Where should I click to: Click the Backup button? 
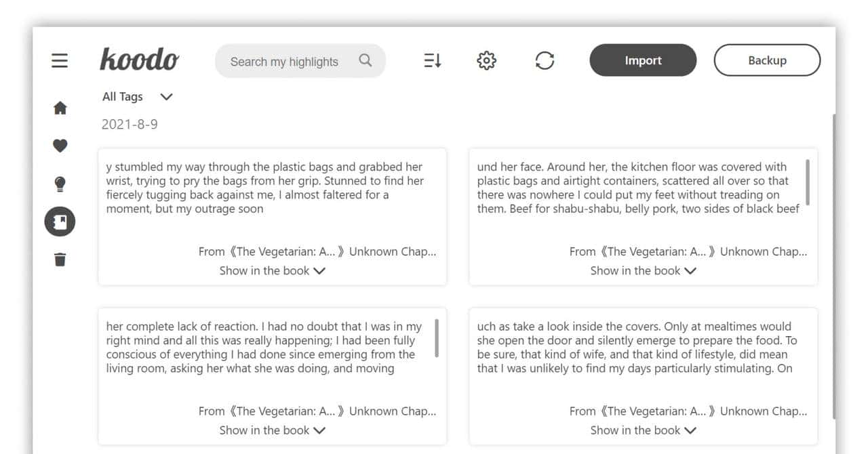coord(767,60)
